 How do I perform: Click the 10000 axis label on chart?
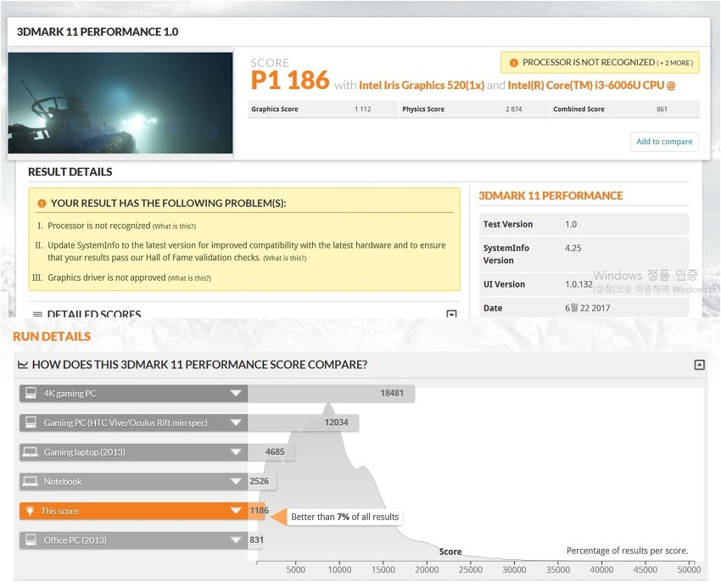tap(339, 570)
